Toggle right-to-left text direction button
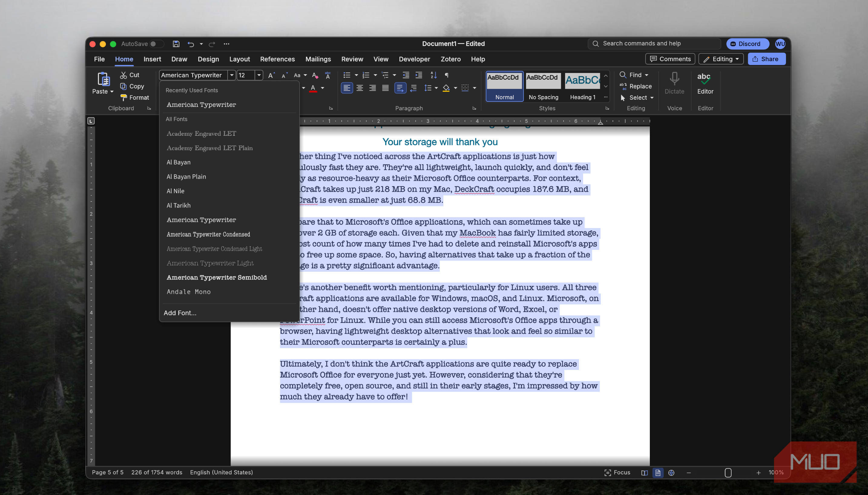Image resolution: width=868 pixels, height=495 pixels. (x=413, y=88)
